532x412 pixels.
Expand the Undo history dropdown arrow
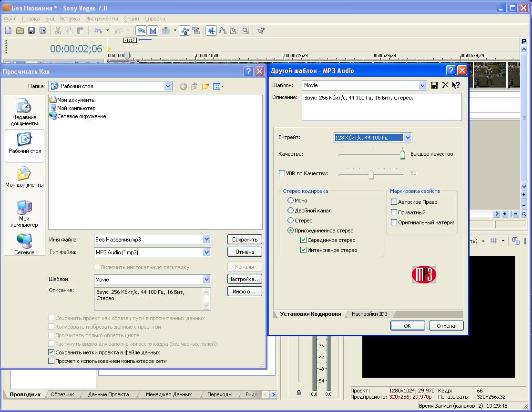107,30
